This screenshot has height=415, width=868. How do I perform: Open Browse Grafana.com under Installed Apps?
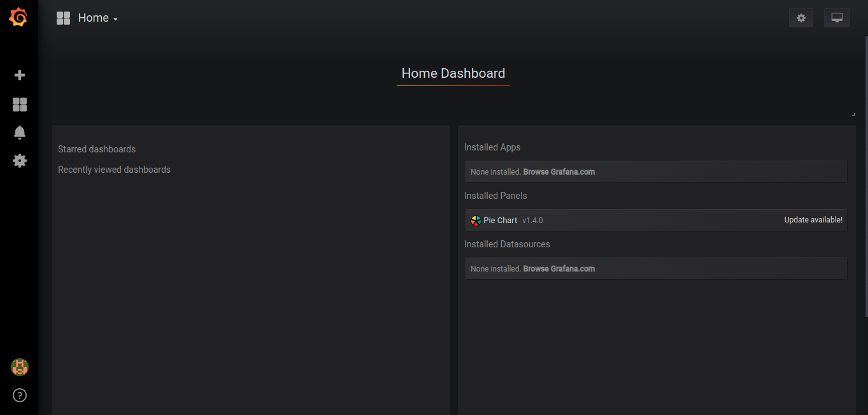[559, 171]
